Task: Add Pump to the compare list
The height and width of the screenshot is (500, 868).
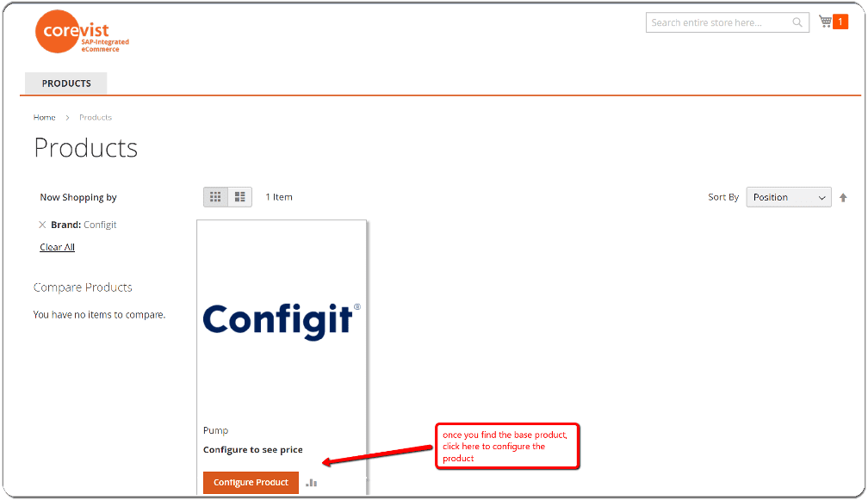Action: pyautogui.click(x=311, y=483)
